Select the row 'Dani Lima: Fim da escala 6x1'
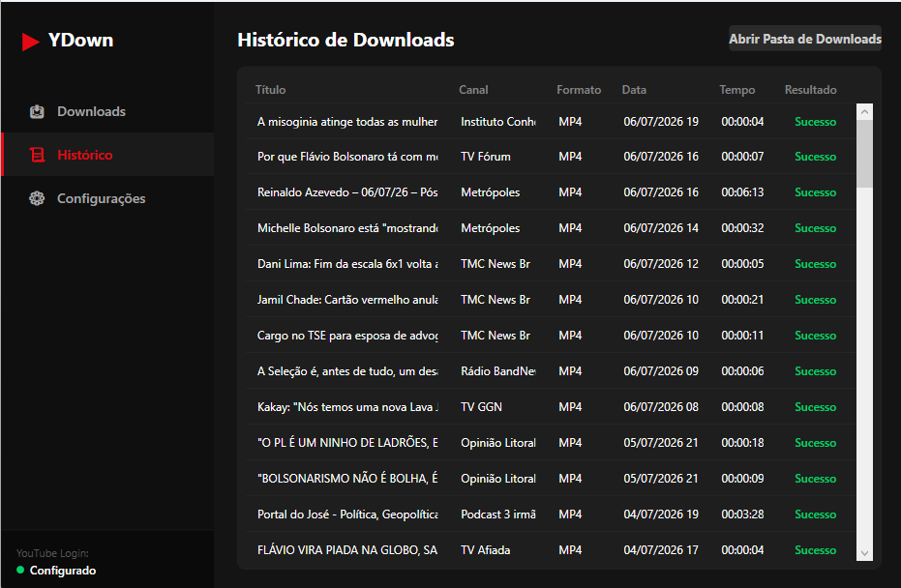This screenshot has height=588, width=901. pyautogui.click(x=551, y=264)
